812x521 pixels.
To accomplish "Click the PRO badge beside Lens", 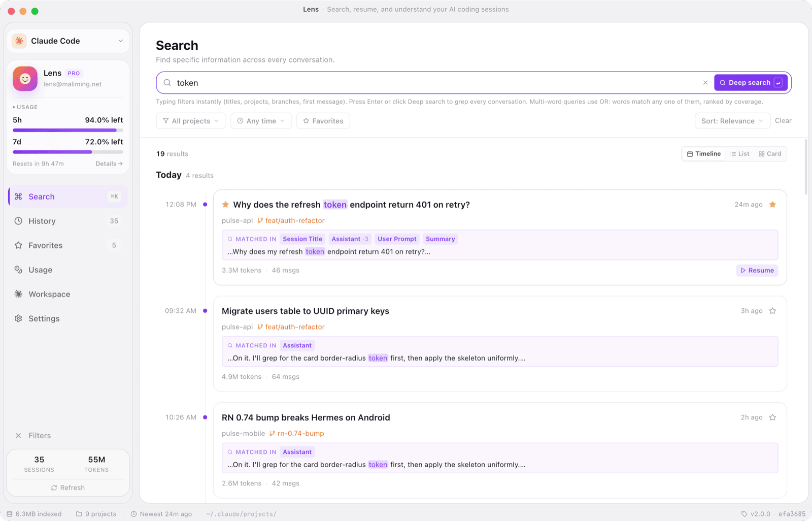I will [x=74, y=74].
